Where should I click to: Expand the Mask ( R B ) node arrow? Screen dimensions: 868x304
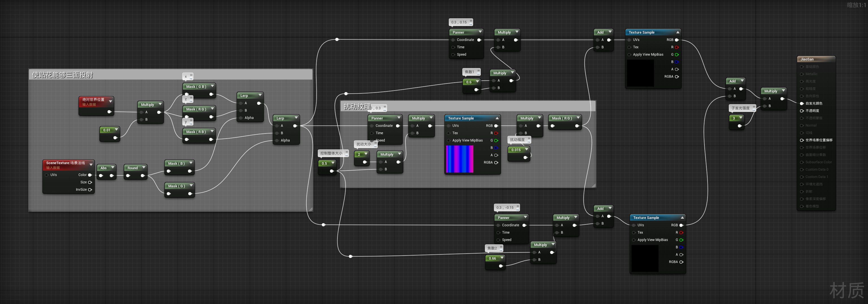pos(212,131)
